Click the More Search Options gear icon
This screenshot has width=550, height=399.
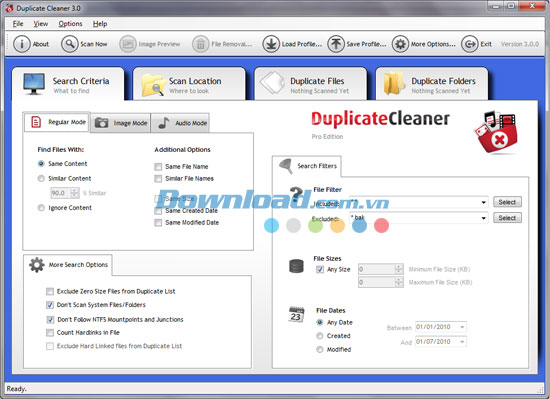coord(36,265)
